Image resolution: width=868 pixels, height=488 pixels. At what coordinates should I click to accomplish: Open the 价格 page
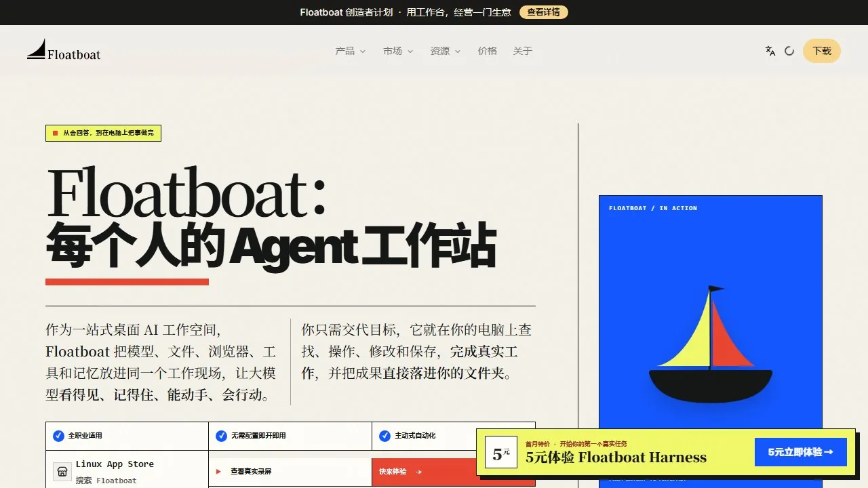point(488,51)
